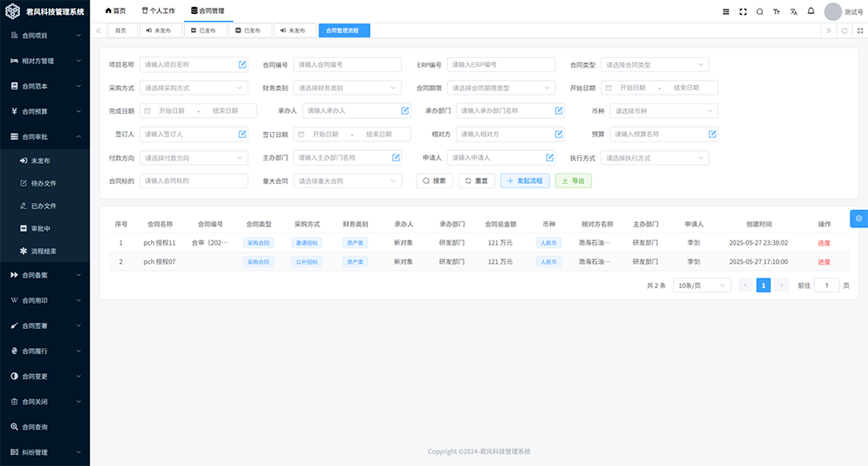Expand the 相对方管理 sidebar menu
Viewport: 868px width, 466px height.
coord(45,61)
